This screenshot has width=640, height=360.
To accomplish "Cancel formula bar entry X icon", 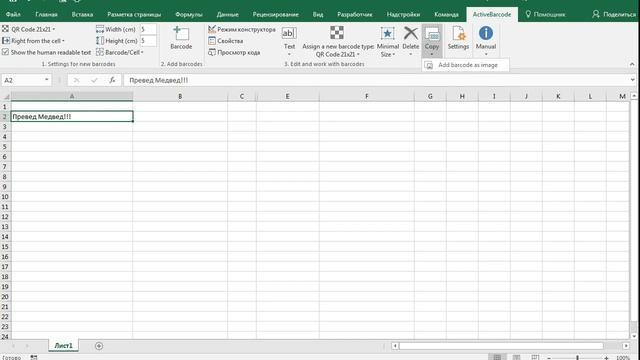I will click(x=76, y=80).
